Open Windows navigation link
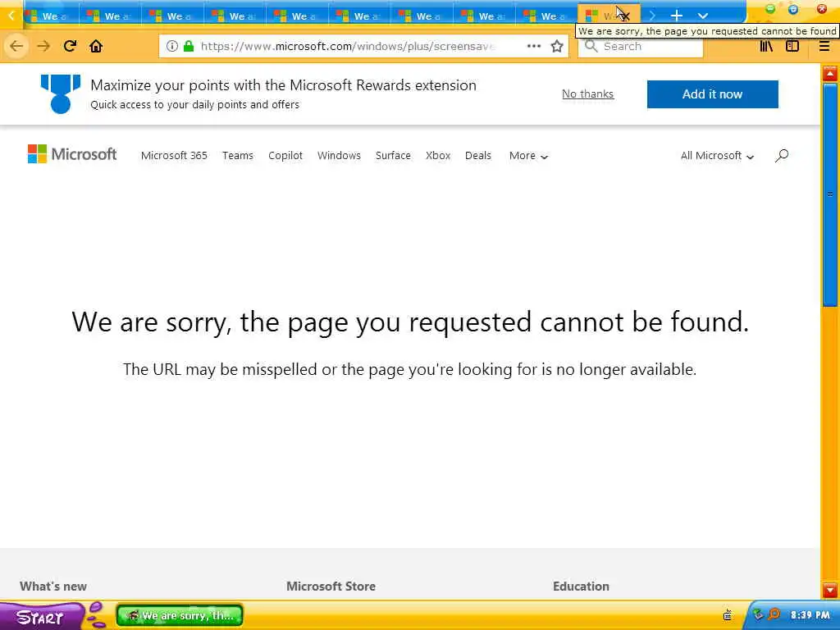The width and height of the screenshot is (840, 630). (x=339, y=155)
